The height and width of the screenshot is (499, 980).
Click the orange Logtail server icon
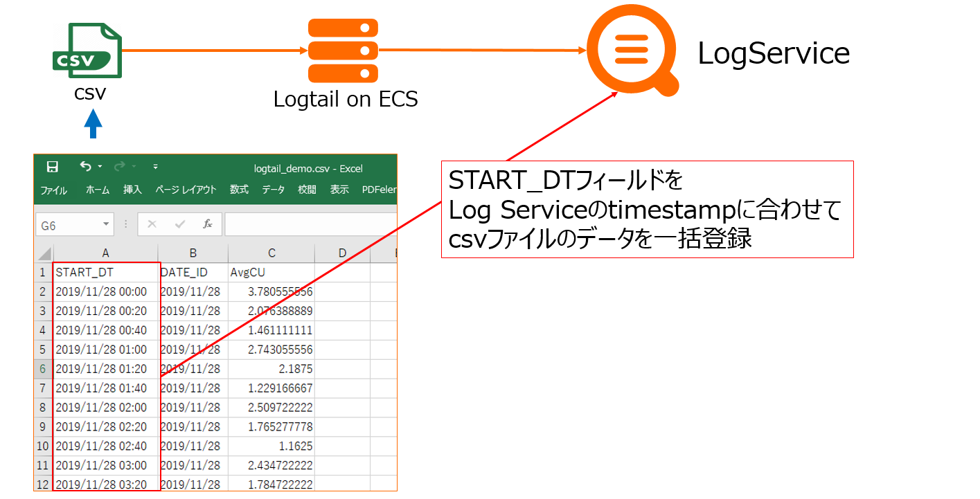pyautogui.click(x=343, y=50)
